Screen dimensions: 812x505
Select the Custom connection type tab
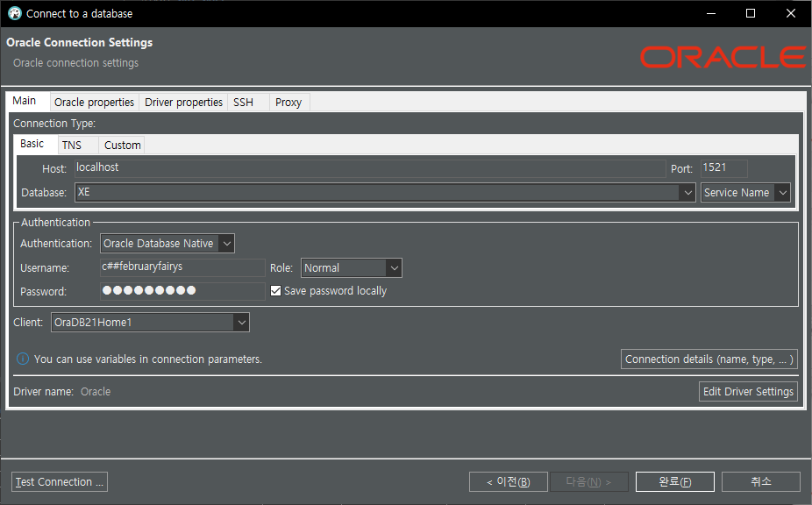click(122, 145)
